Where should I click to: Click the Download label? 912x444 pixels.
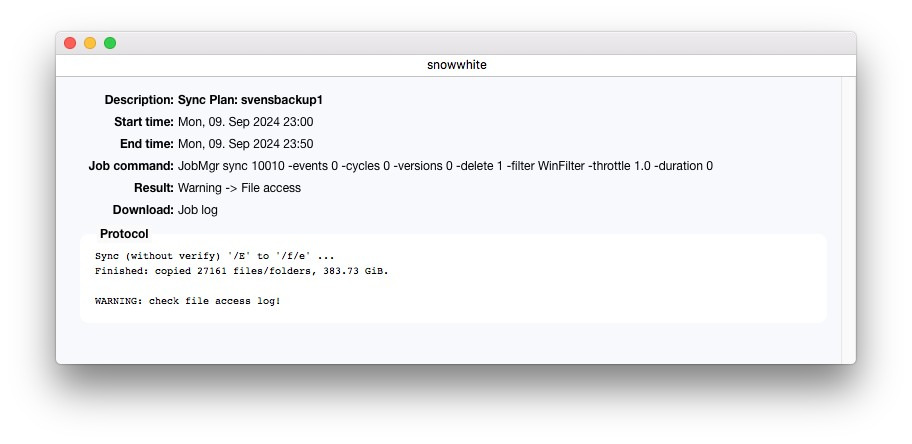click(x=143, y=210)
